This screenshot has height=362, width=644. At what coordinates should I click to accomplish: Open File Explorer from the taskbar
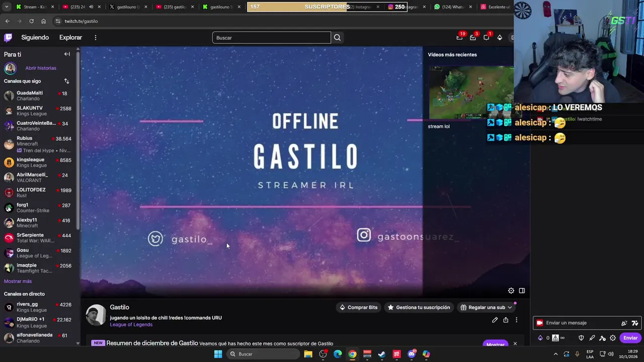pyautogui.click(x=308, y=354)
